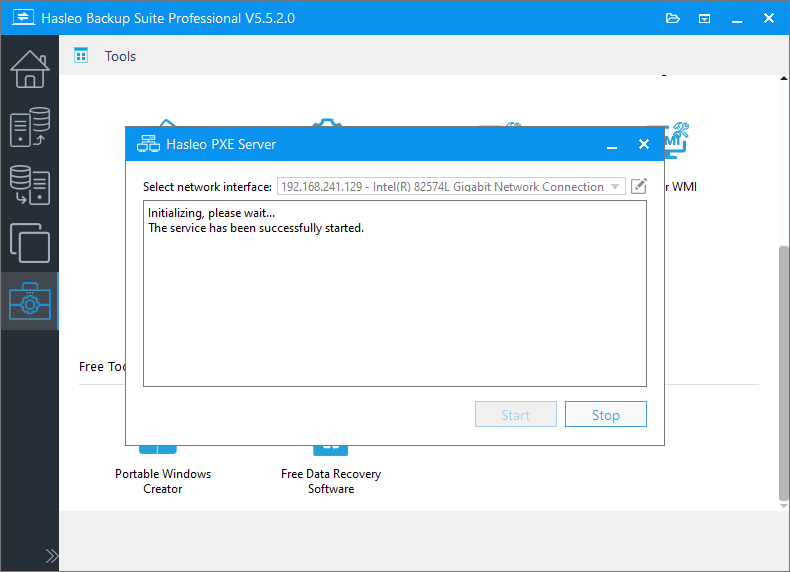Image resolution: width=790 pixels, height=572 pixels.
Task: Open the Clone section sidebar icon
Action: [30, 243]
